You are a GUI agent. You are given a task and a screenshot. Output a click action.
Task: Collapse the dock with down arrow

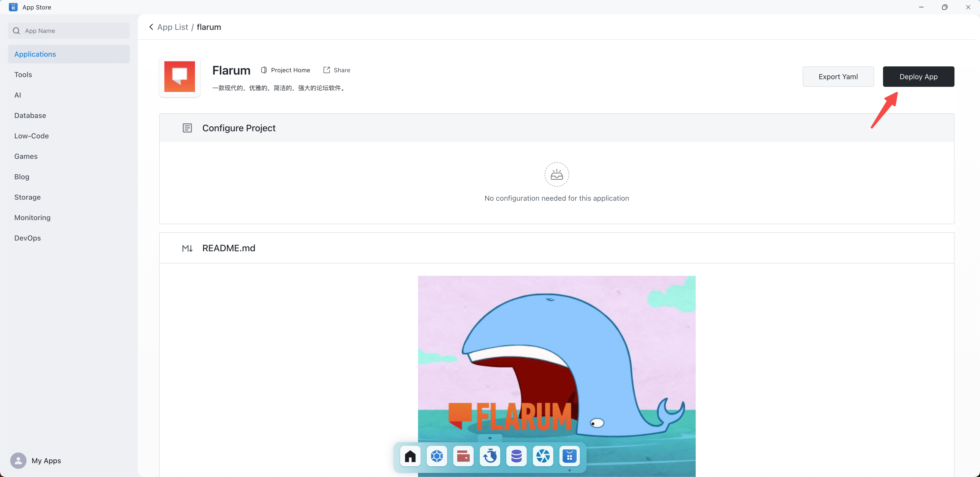490,438
